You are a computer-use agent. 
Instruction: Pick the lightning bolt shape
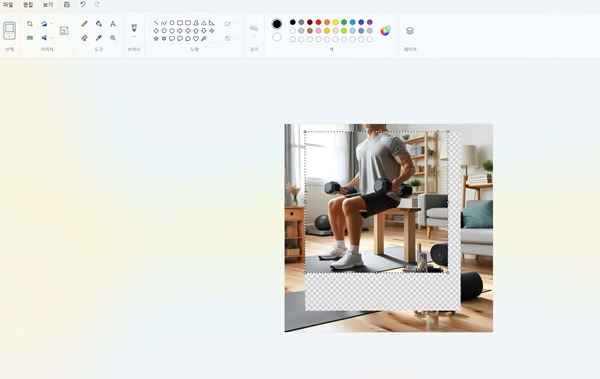pyautogui.click(x=204, y=39)
